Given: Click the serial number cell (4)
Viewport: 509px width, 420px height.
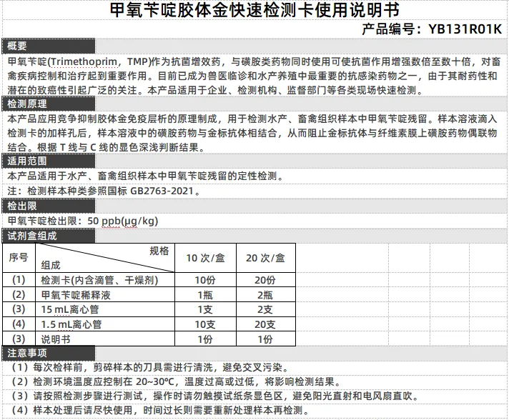Looking at the screenshot, I should (x=19, y=324).
